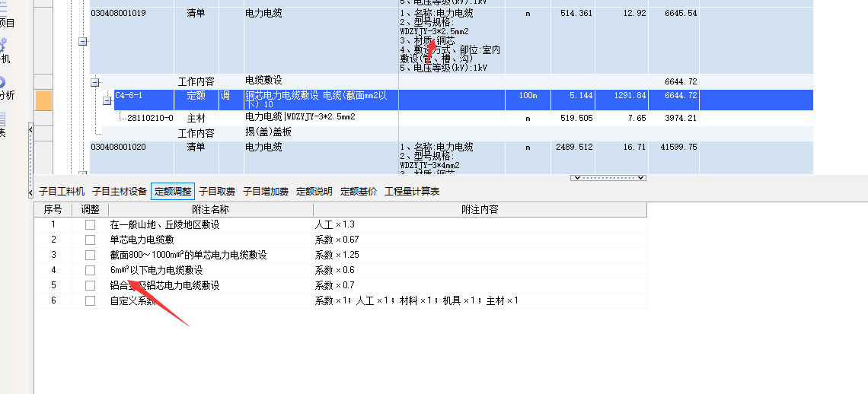Click the 人工×1.3 note content cell
Viewport: 868px width, 394px height.
point(480,225)
